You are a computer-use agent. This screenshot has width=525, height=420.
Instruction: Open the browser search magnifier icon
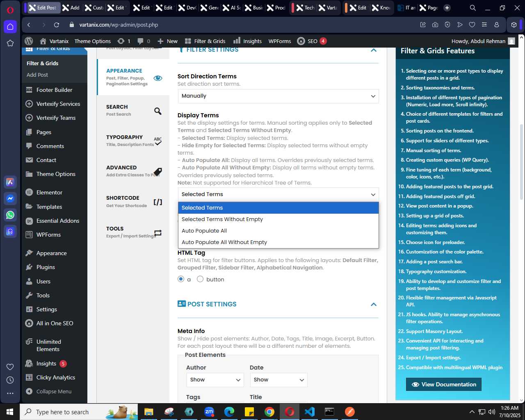[x=472, y=8]
